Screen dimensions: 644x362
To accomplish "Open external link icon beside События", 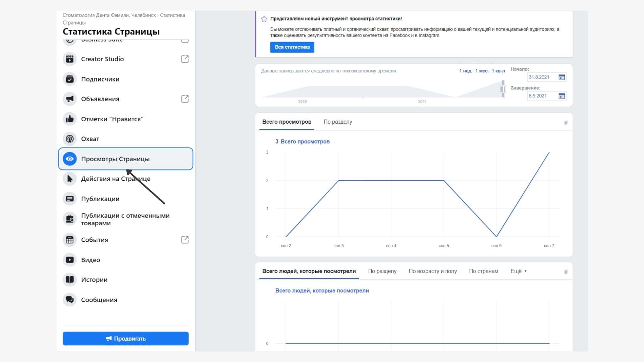I will coord(185,240).
